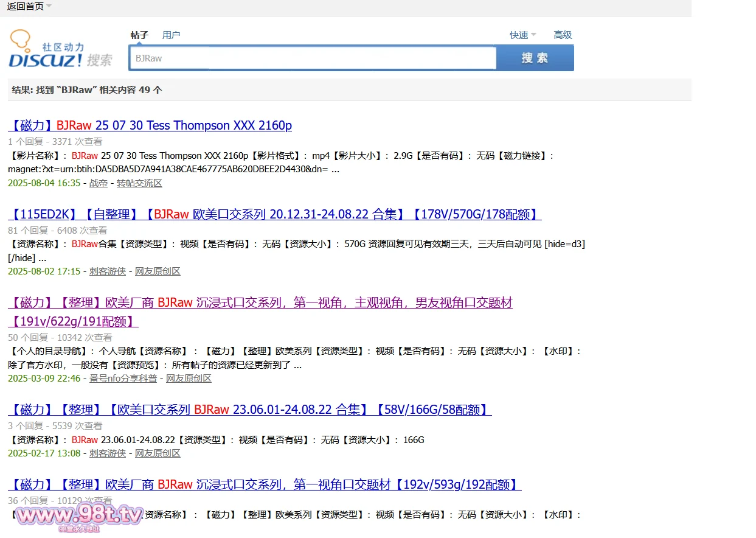Open author 战帝 profile link
Screen dimensions: 756x538
99,183
